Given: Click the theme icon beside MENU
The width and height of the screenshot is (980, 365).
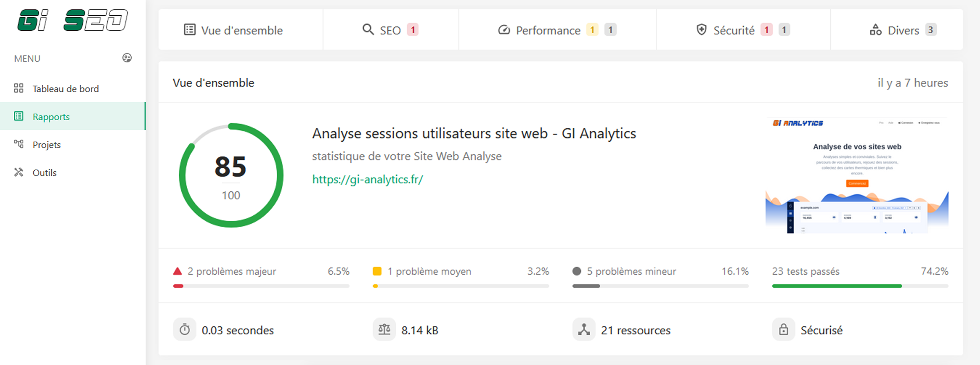Looking at the screenshot, I should pos(127,58).
